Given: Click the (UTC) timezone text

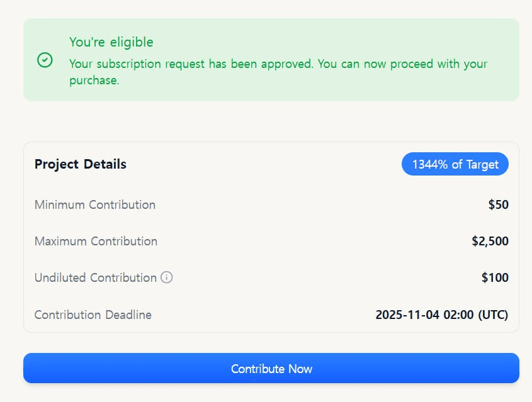Looking at the screenshot, I should coord(492,315).
